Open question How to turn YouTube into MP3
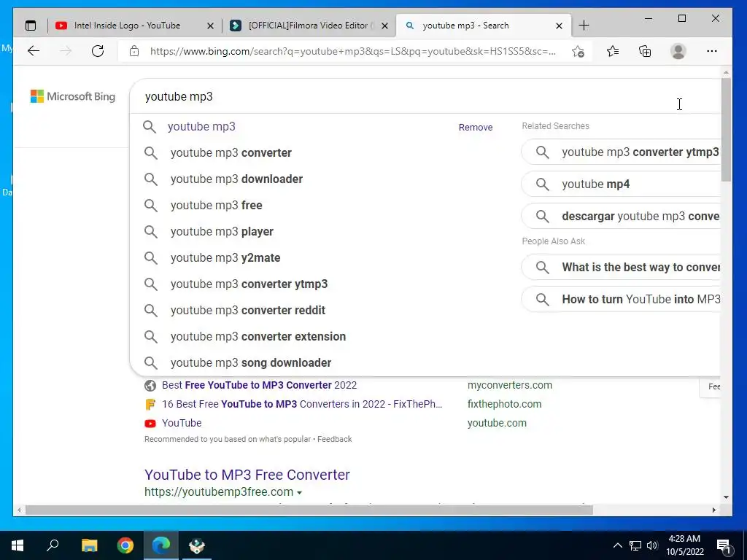 tap(622, 299)
